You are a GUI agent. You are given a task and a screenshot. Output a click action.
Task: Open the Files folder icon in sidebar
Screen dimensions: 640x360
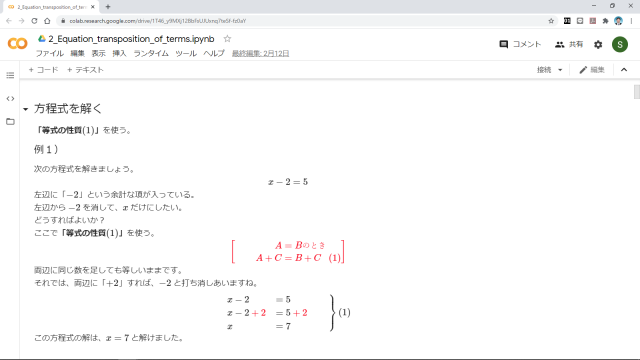(x=10, y=122)
